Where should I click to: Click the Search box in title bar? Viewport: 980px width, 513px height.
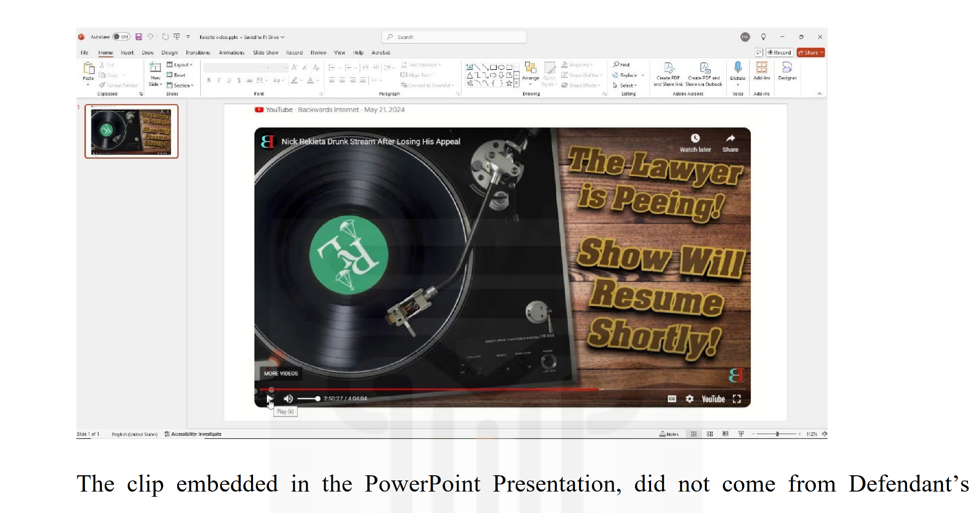tap(454, 37)
